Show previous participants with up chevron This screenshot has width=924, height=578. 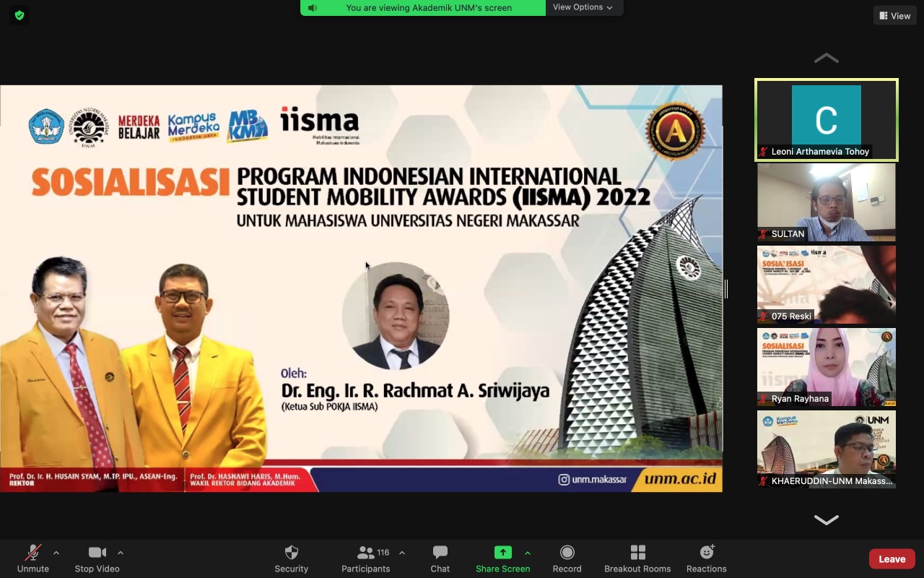827,58
